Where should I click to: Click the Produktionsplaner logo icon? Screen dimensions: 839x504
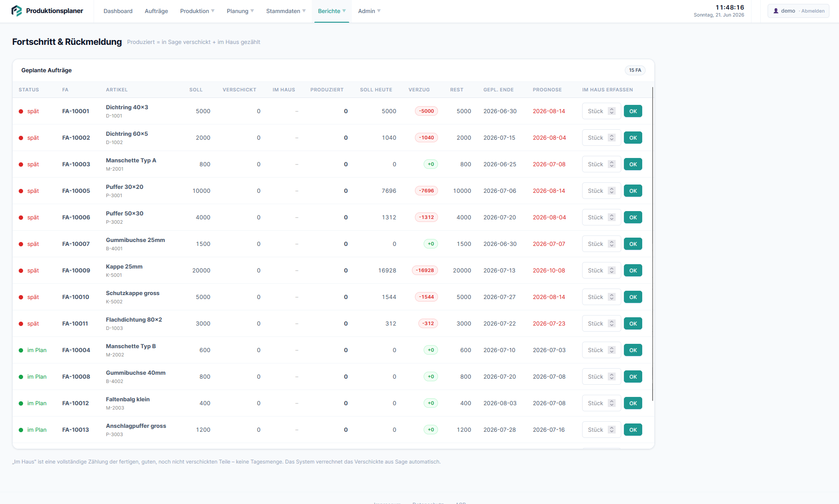pyautogui.click(x=17, y=11)
